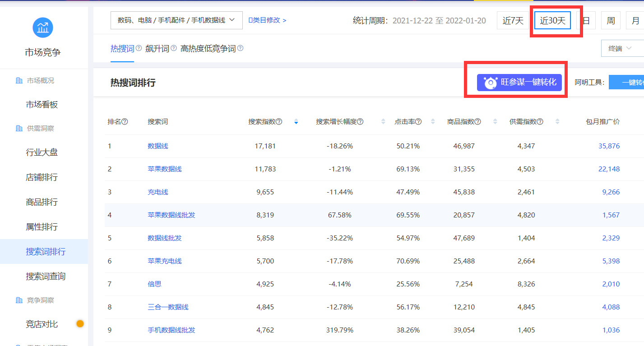Image resolution: width=644 pixels, height=346 pixels.
Task: Click the promotion price 35,876
Action: click(609, 146)
